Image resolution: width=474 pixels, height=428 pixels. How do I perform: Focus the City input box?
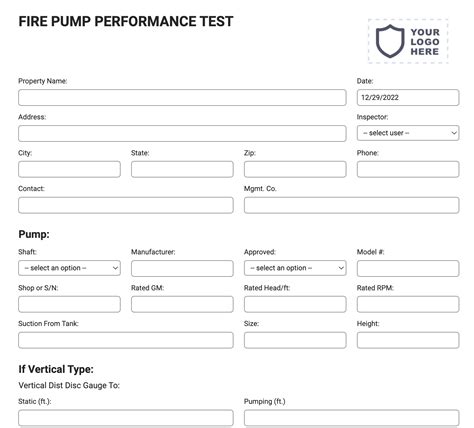point(69,169)
